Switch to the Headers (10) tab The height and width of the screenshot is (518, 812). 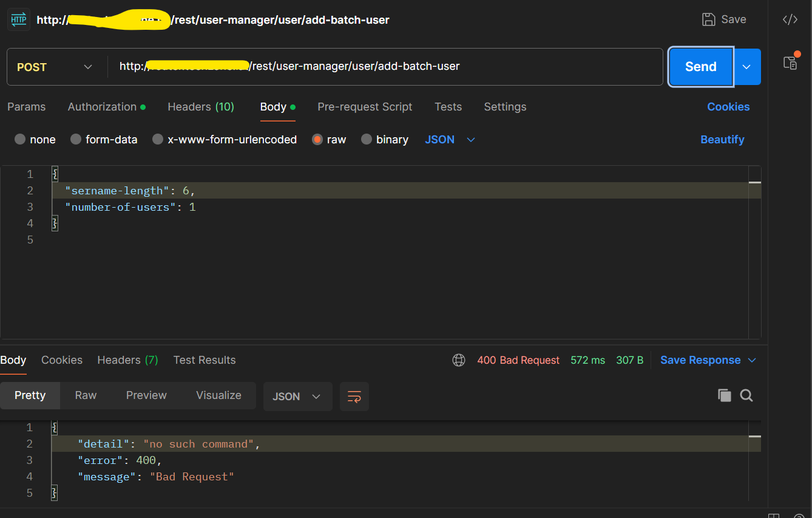coord(200,107)
